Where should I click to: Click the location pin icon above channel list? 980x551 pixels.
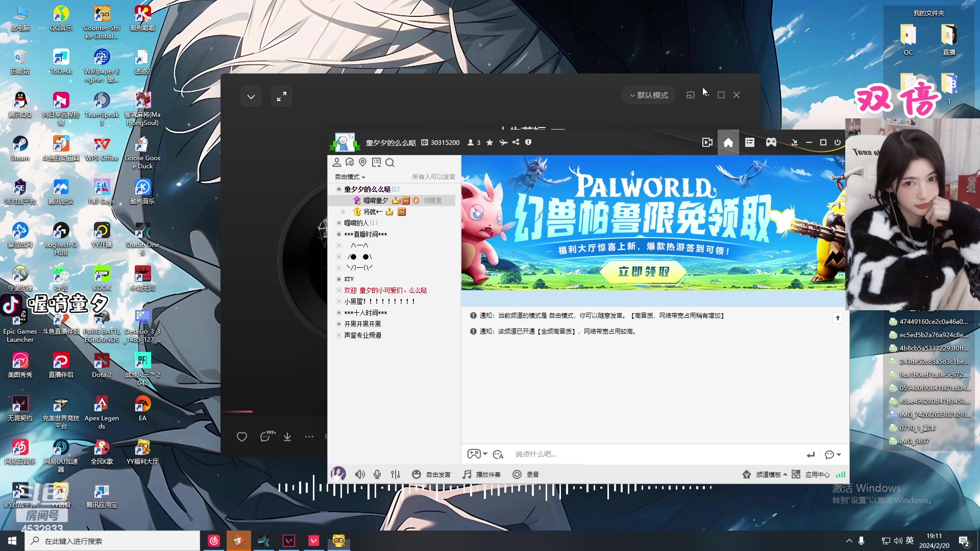tap(363, 162)
